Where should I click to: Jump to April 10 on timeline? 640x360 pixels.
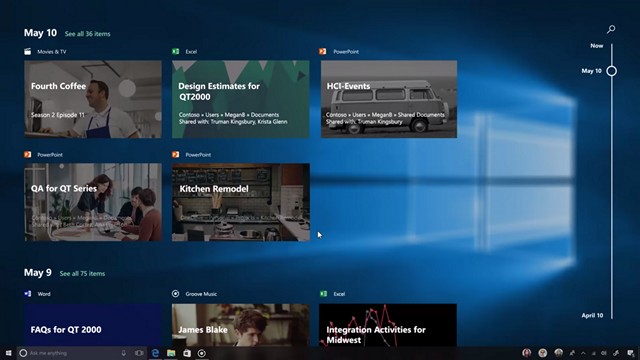click(x=592, y=315)
